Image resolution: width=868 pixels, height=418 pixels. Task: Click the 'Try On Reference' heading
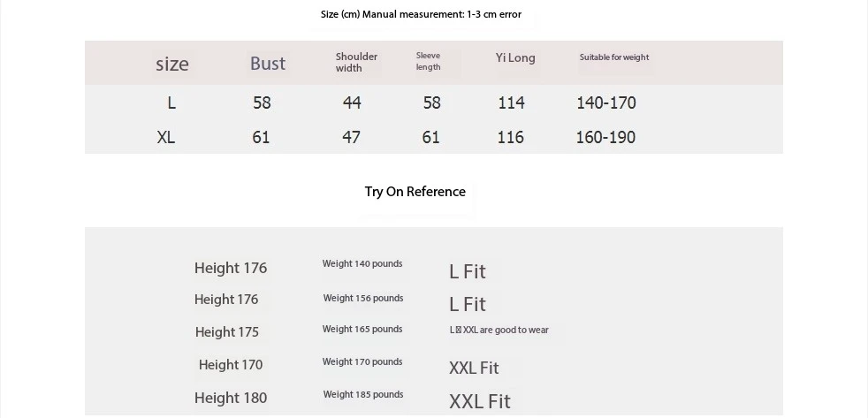(415, 192)
